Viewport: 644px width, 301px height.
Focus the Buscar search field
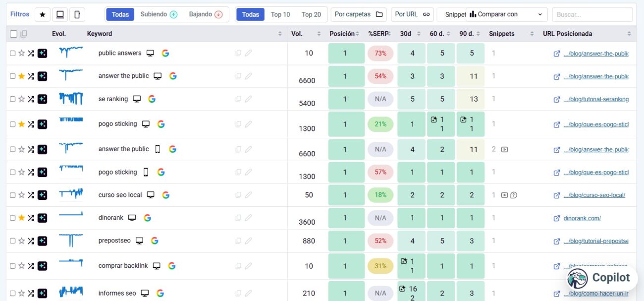coord(592,14)
